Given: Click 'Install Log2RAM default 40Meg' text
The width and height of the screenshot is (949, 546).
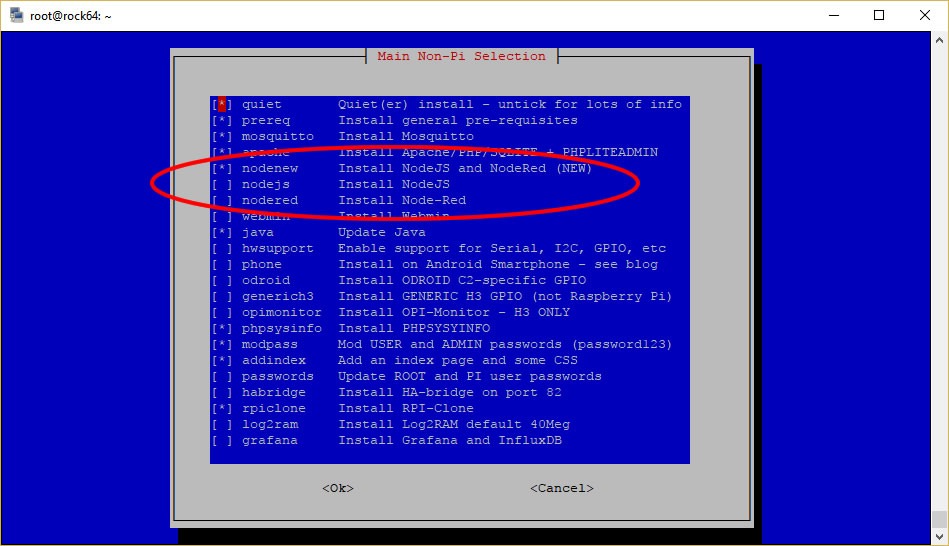Looking at the screenshot, I should 454,424.
